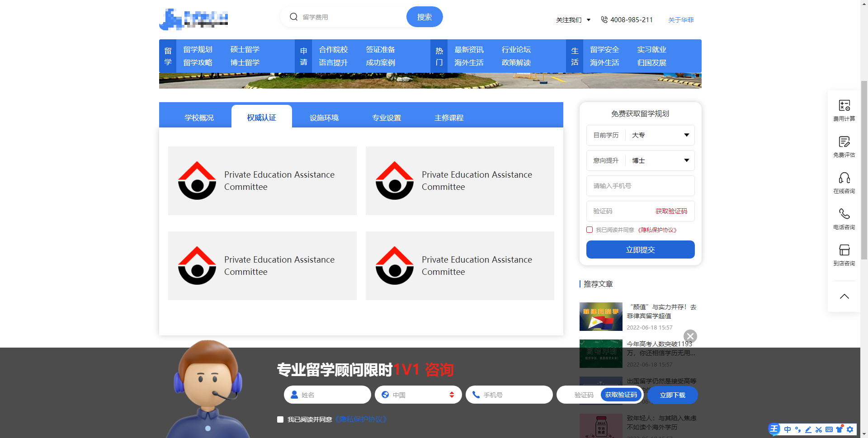Image resolution: width=868 pixels, height=438 pixels.
Task: Open the 合作院校 nav item
Action: 333,49
